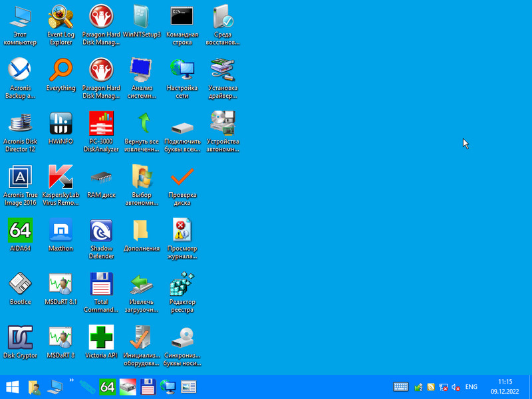Open the on-screen keyboard tray icon
The image size is (532, 399).
(x=401, y=387)
